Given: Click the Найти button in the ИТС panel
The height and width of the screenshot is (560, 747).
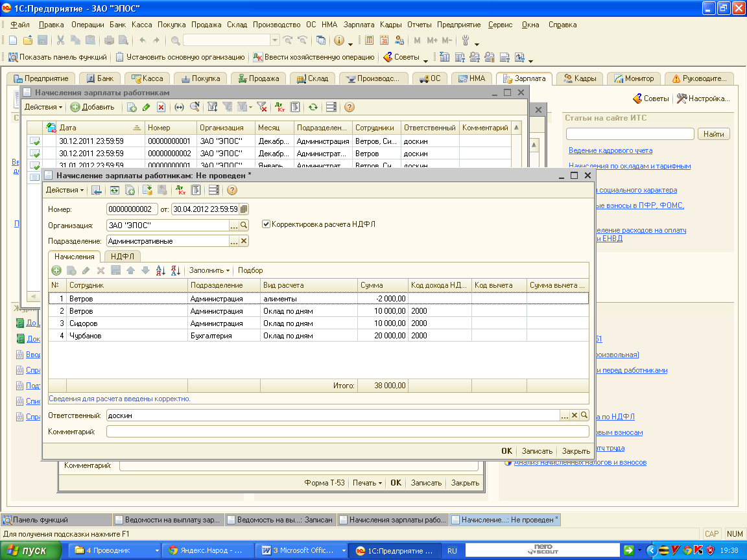Looking at the screenshot, I should [x=714, y=134].
